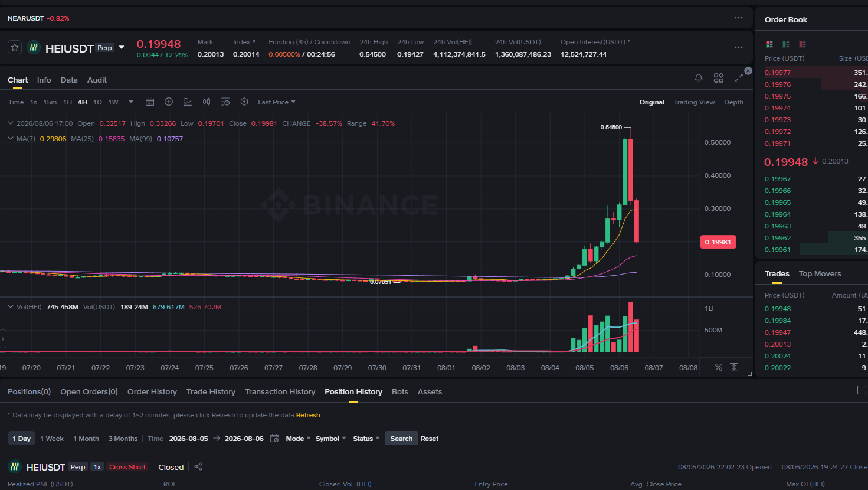Select the 1s chart interval
This screenshot has width=868, height=490.
coord(34,102)
